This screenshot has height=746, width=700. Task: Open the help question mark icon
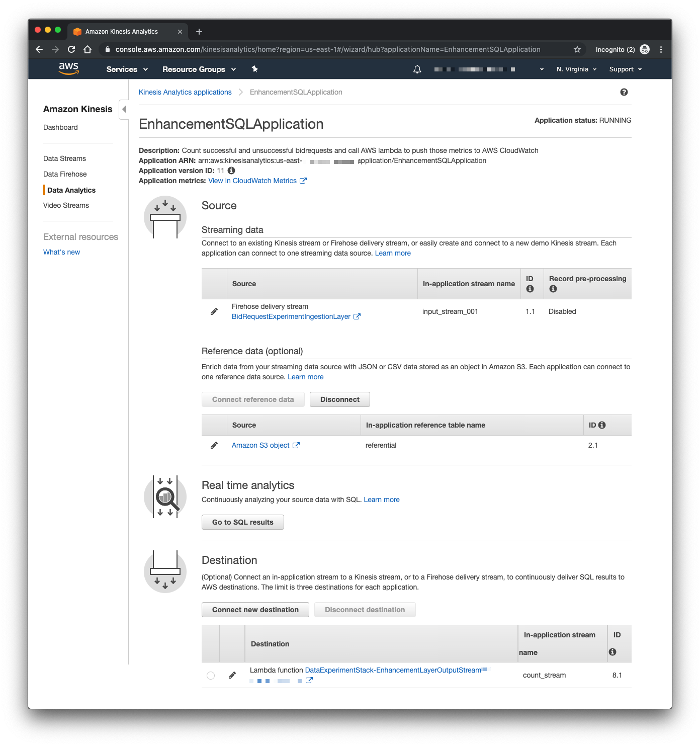(624, 92)
